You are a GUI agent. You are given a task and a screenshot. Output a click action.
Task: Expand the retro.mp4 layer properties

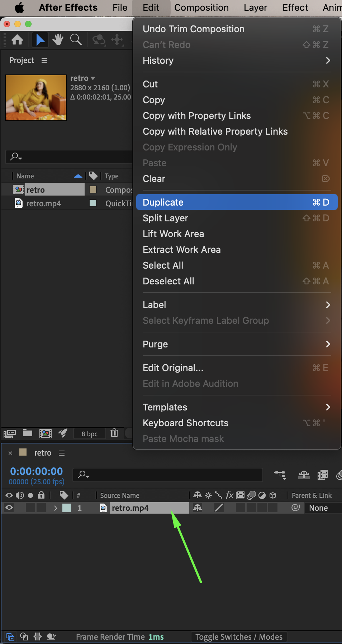pyautogui.click(x=55, y=508)
